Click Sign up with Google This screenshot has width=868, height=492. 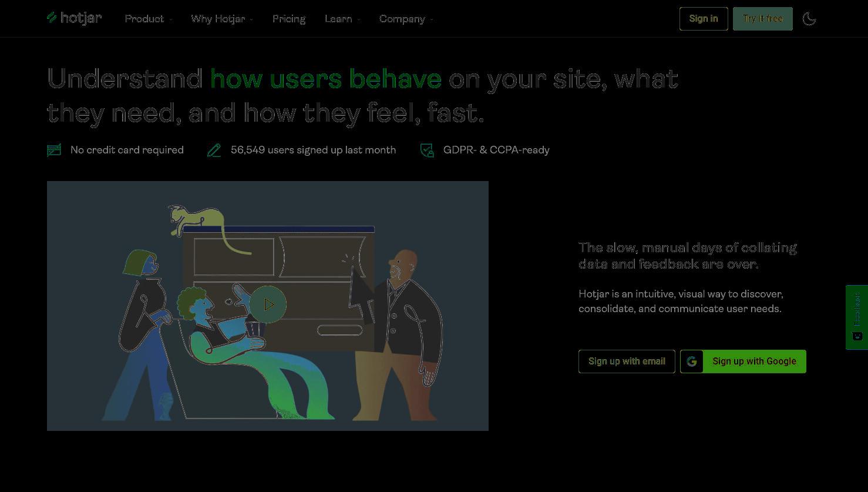pyautogui.click(x=743, y=362)
